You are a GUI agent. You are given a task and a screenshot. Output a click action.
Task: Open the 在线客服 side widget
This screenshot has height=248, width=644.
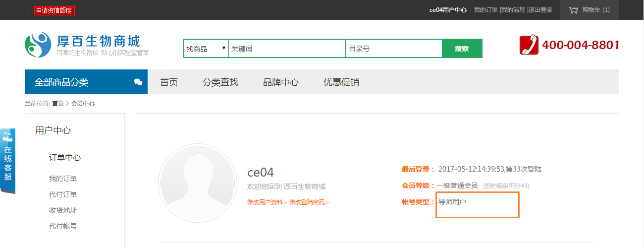click(8, 161)
